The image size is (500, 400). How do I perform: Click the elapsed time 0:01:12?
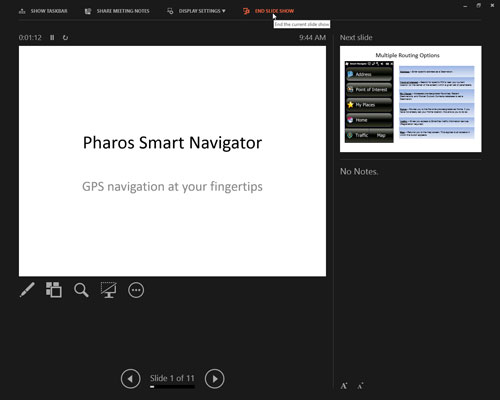30,38
